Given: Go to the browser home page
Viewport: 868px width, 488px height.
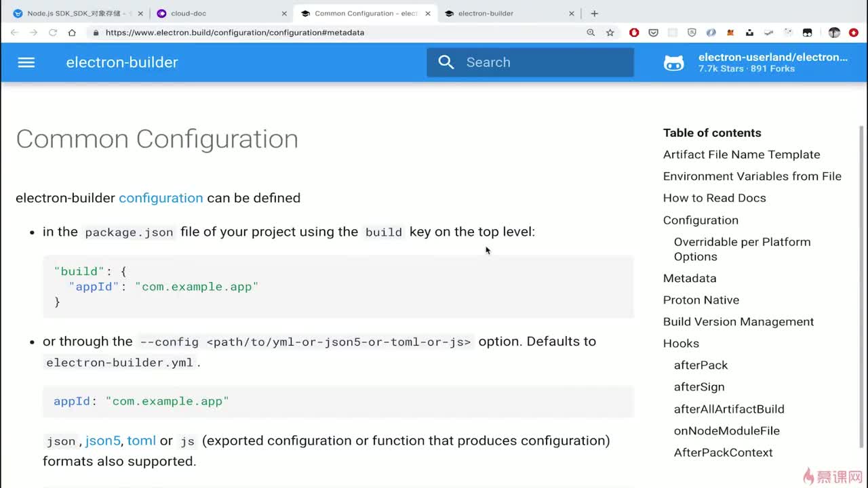Looking at the screenshot, I should (x=72, y=33).
